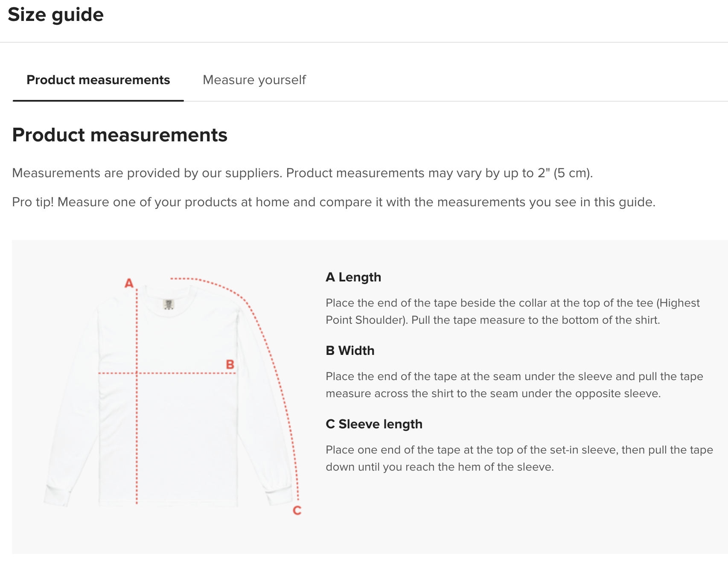Viewport: 728px width, 568px height.
Task: Click the red letter C marker near cuff
Action: [297, 510]
